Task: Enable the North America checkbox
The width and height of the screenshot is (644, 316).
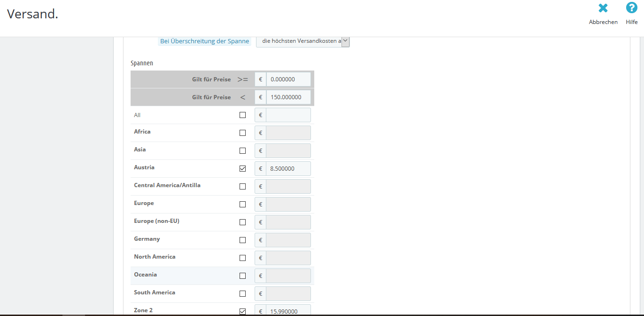Action: pos(242,258)
